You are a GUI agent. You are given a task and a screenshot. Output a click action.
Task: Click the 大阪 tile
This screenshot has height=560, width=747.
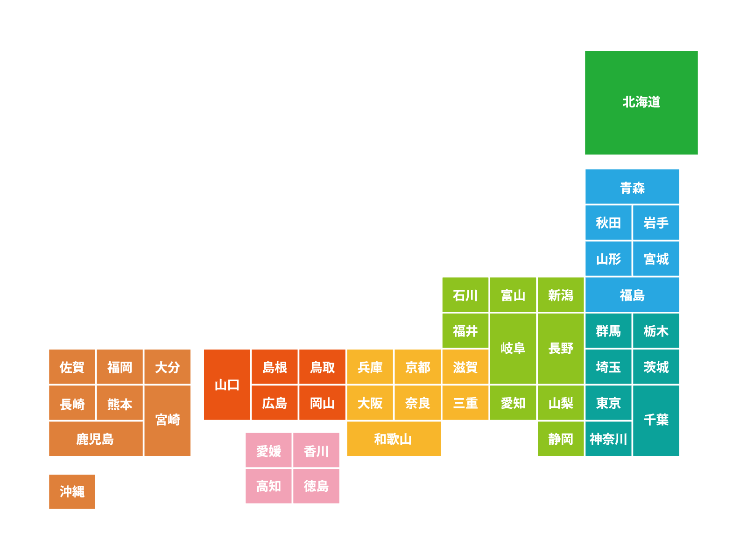point(370,402)
